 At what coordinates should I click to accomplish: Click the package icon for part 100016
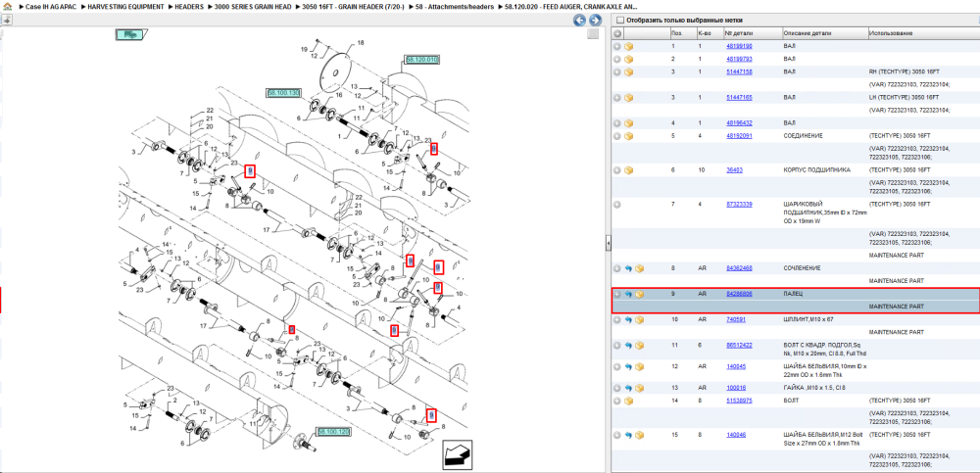(639, 388)
